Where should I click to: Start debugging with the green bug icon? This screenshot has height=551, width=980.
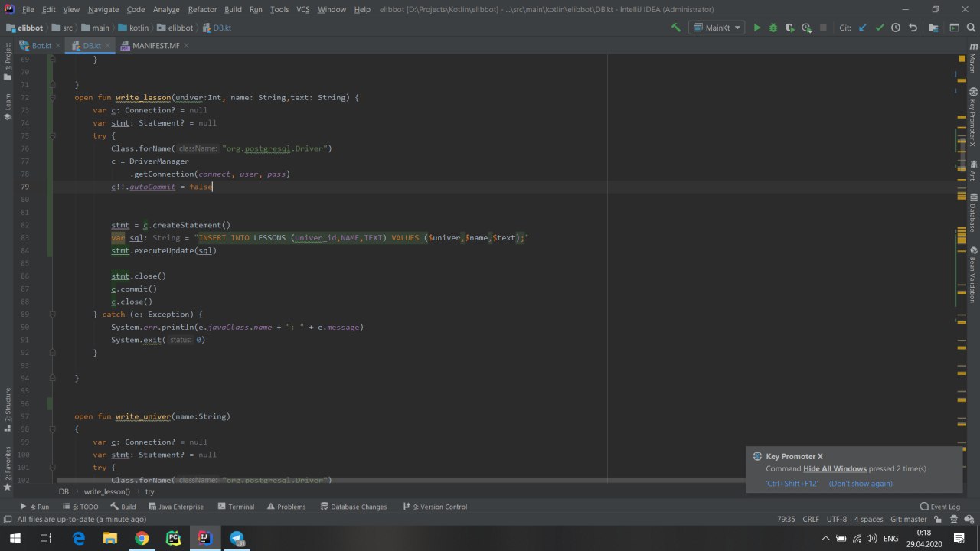[x=773, y=28]
